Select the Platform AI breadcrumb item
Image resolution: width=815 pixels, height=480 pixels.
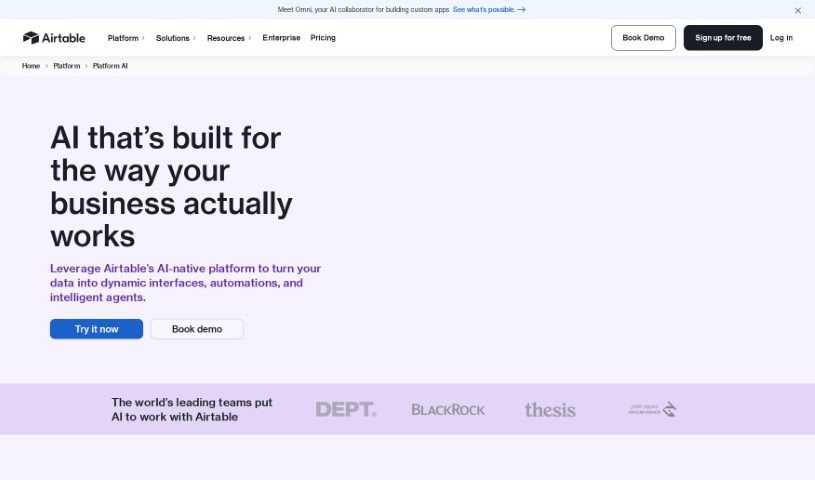(x=110, y=66)
